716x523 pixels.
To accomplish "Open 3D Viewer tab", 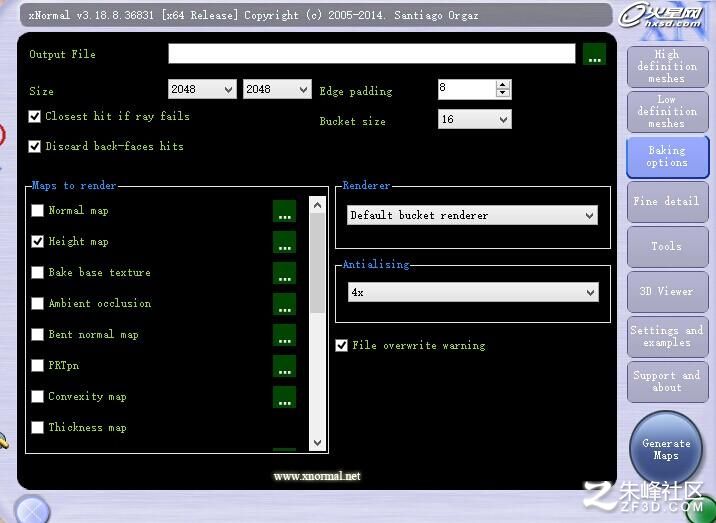I will click(667, 291).
